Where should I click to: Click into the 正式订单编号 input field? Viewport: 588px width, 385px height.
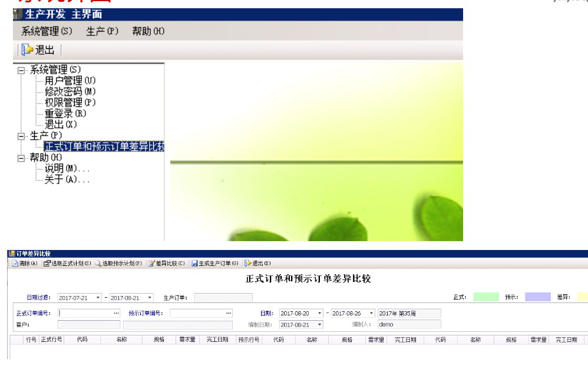coord(85,314)
